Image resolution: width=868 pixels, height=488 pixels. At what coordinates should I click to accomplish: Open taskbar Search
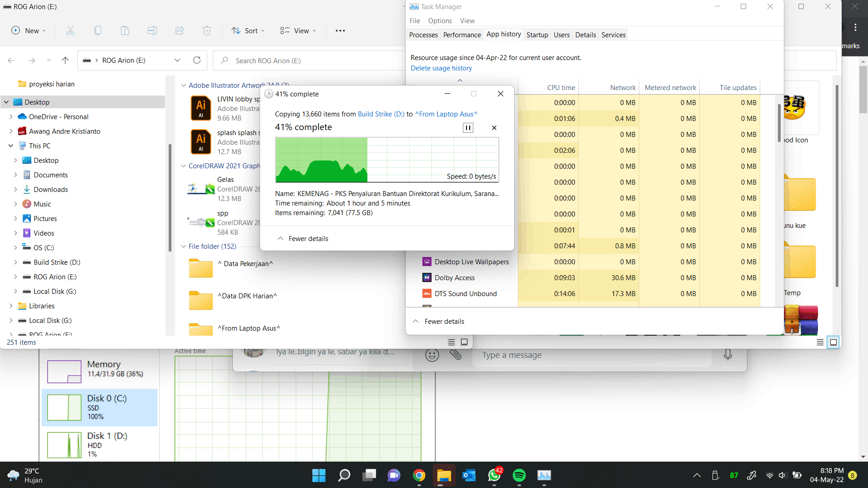click(x=344, y=475)
